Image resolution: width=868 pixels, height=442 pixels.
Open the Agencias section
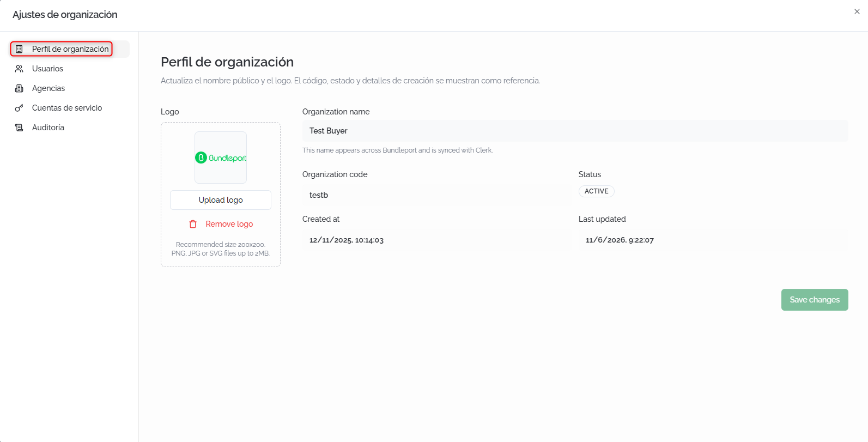(70, 88)
